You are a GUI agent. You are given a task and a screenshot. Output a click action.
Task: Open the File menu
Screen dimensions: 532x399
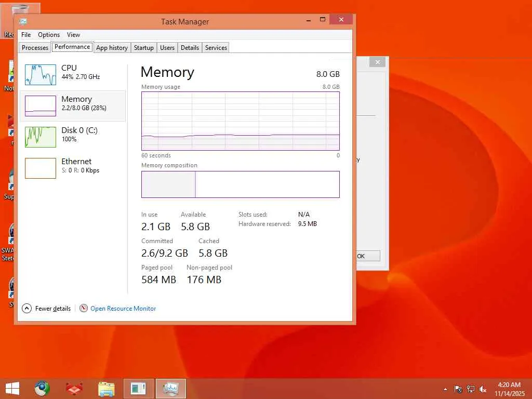pos(26,35)
